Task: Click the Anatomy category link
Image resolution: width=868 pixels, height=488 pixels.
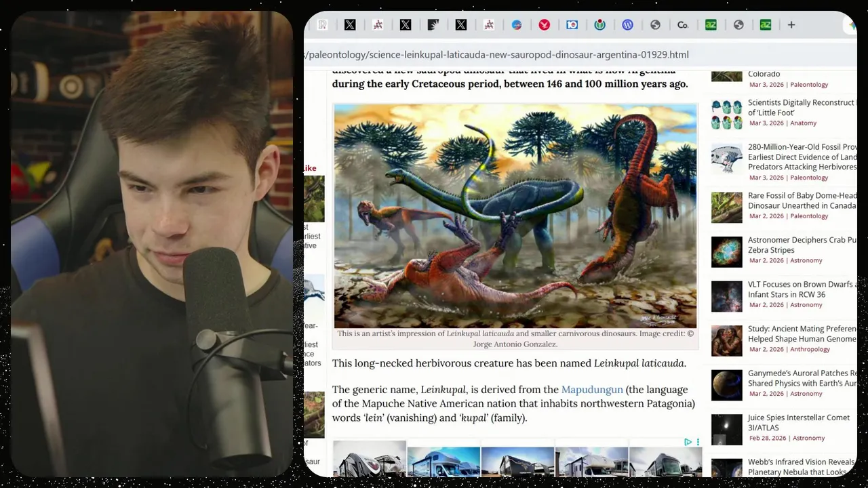Action: tap(803, 123)
